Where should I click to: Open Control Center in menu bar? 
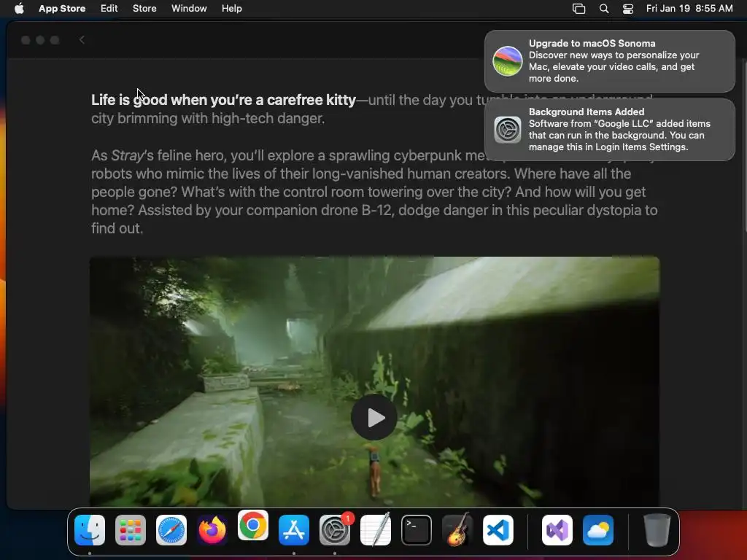(628, 8)
